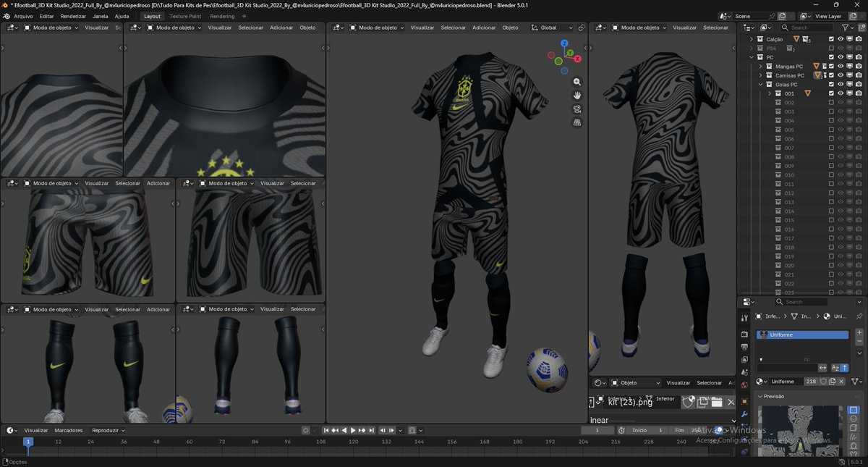Open the Object properties tab icon
Viewport: 868px width, 467px height.
pyautogui.click(x=744, y=401)
